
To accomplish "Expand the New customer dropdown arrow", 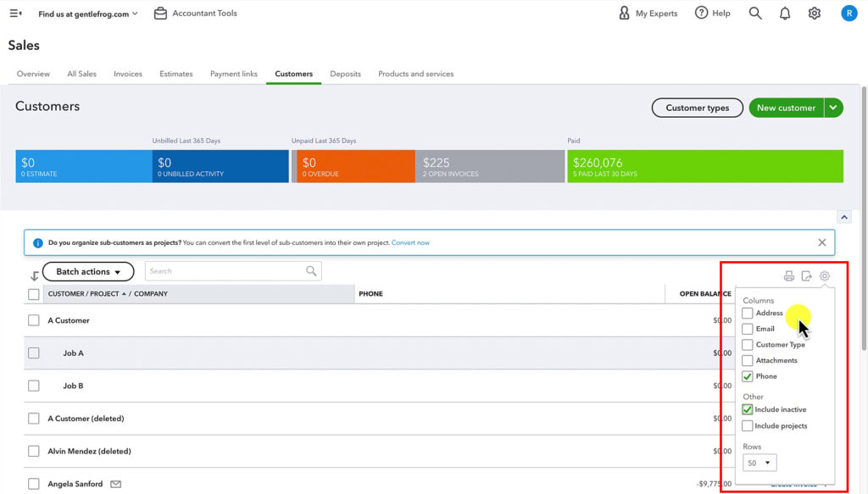I will (x=833, y=108).
